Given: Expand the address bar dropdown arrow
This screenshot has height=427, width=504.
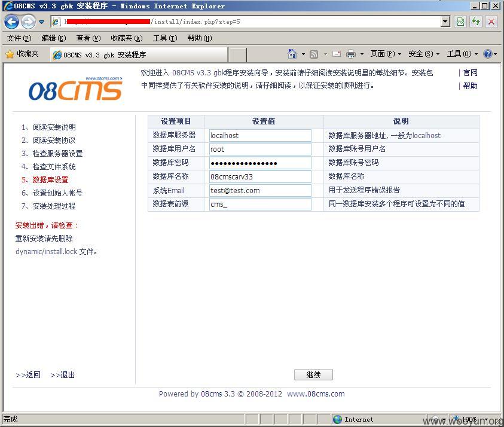Looking at the screenshot, I should coord(445,22).
